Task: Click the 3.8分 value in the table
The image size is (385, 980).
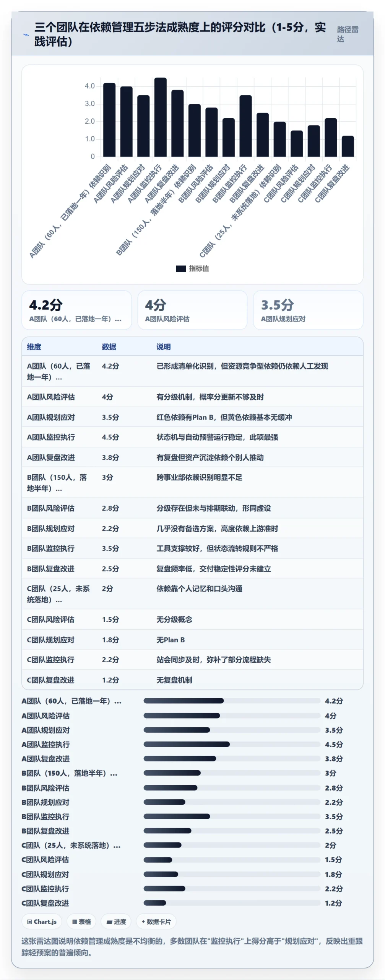Action: 110,457
